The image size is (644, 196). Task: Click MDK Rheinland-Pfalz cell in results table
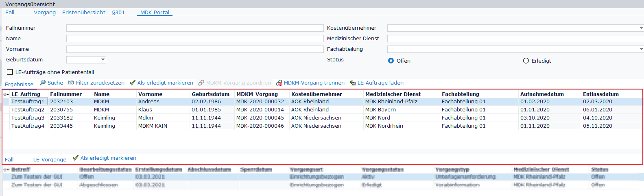coord(402,102)
